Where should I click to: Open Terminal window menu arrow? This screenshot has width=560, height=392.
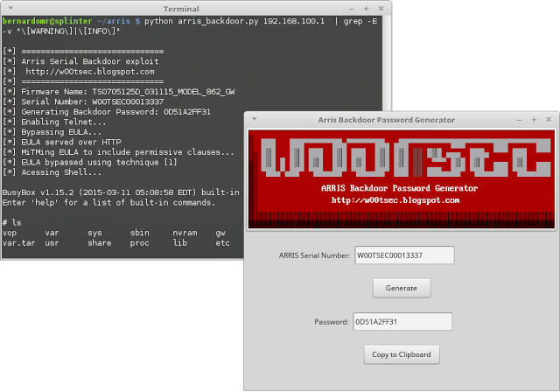(x=10, y=8)
